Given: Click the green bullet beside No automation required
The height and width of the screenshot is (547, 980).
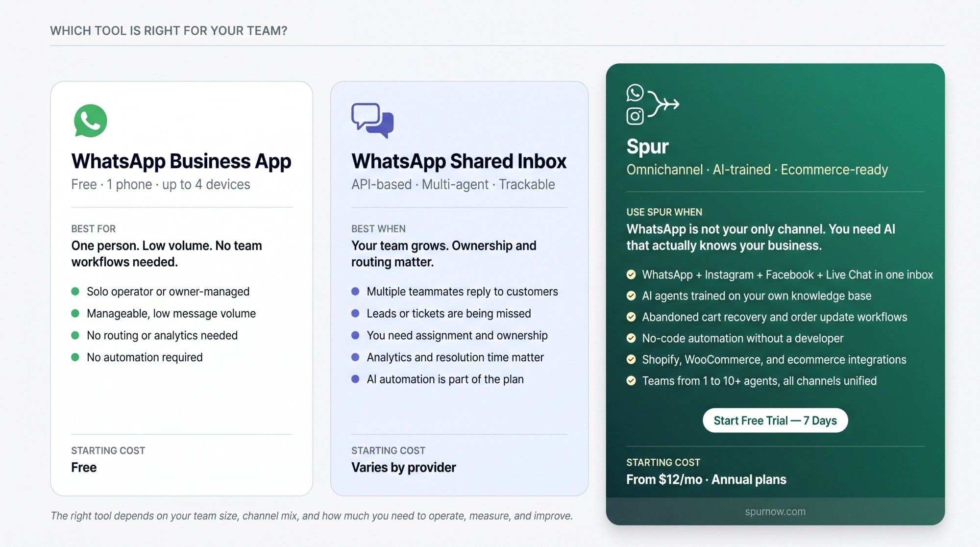Looking at the screenshot, I should pyautogui.click(x=75, y=357).
